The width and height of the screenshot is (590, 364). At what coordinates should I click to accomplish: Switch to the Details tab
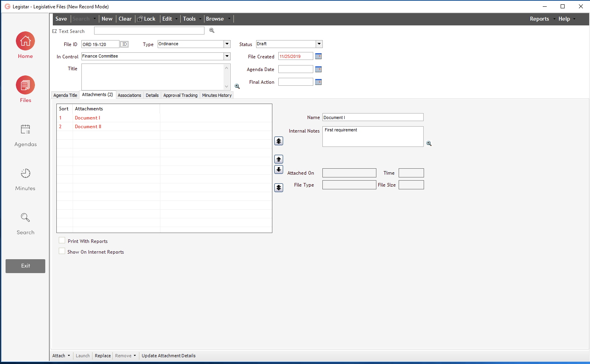click(152, 95)
